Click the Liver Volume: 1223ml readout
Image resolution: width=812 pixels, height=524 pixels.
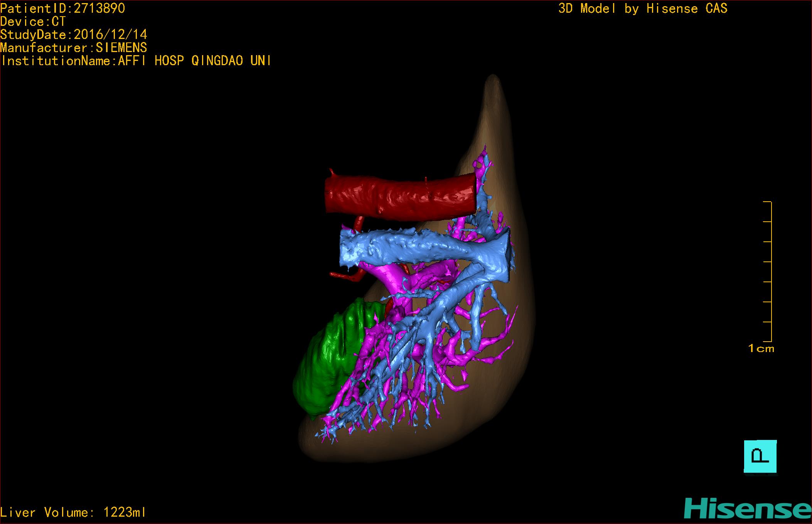coord(73,512)
